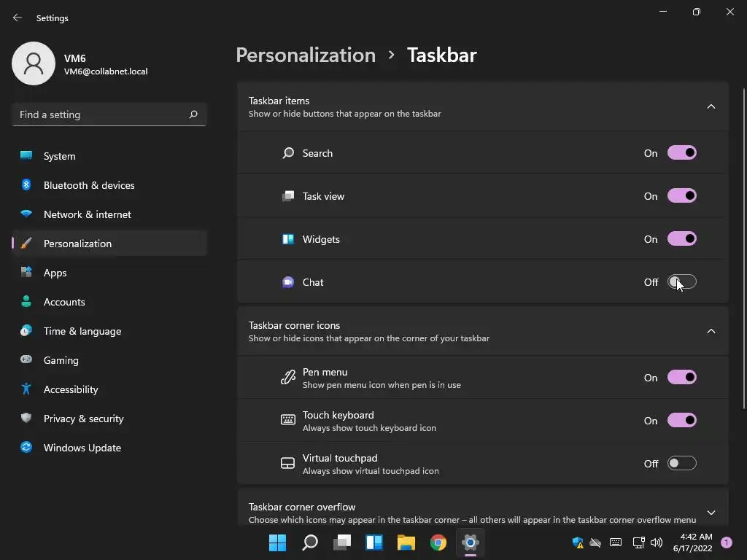Select the Personalization category
Image resolution: width=747 pixels, height=560 pixels.
click(109, 244)
